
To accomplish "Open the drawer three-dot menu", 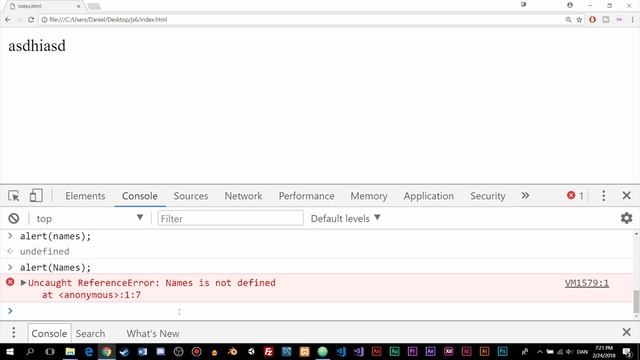I will [x=13, y=333].
